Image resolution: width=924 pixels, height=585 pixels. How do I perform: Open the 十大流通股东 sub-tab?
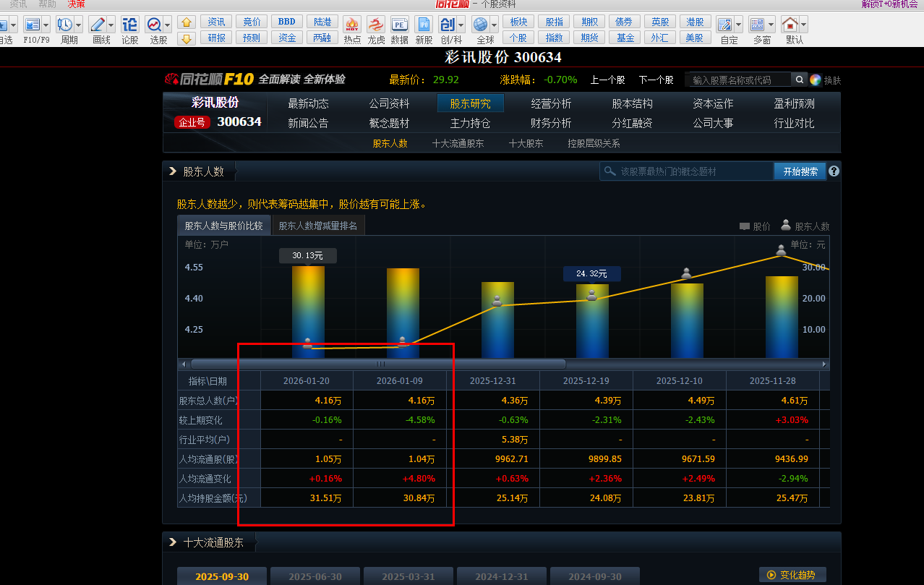pyautogui.click(x=458, y=143)
